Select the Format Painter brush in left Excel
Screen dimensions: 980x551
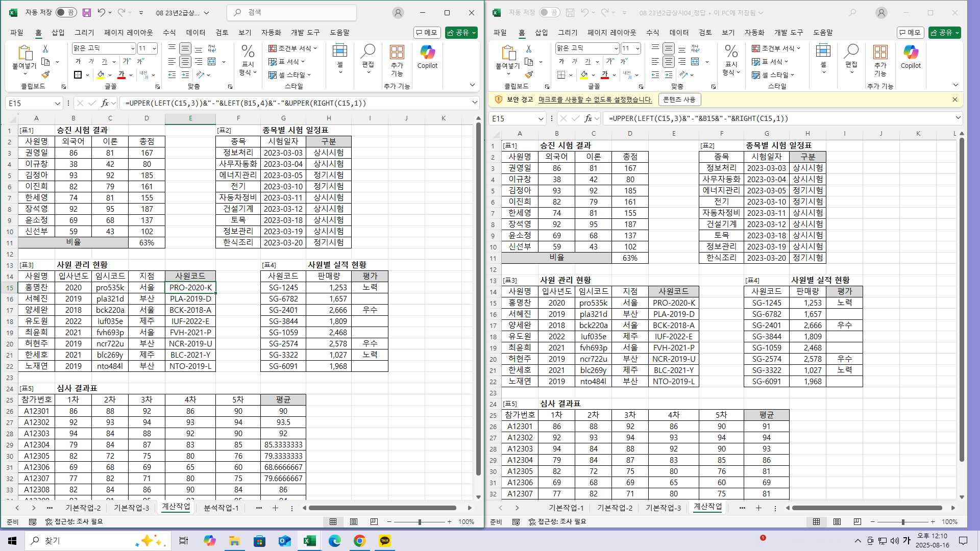coord(45,74)
